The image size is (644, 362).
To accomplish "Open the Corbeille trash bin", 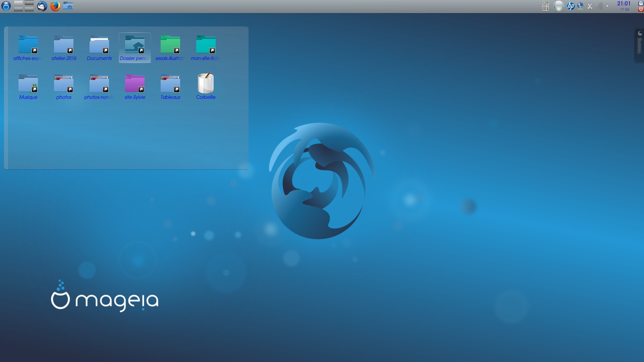I will [x=206, y=87].
